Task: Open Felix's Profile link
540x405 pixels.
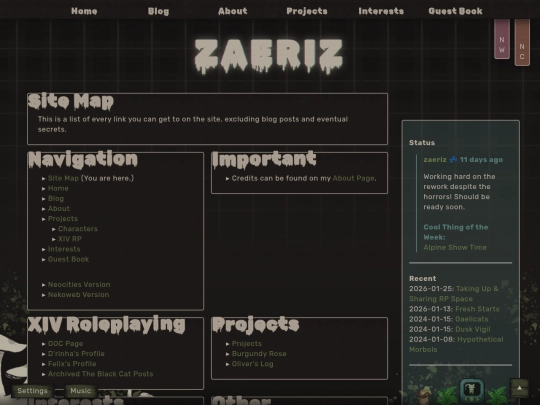Action: [x=72, y=364]
